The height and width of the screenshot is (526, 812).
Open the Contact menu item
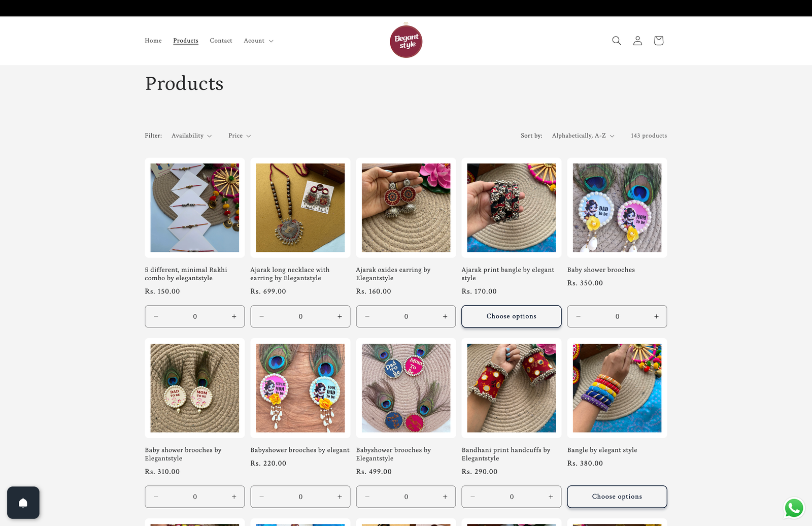click(221, 41)
